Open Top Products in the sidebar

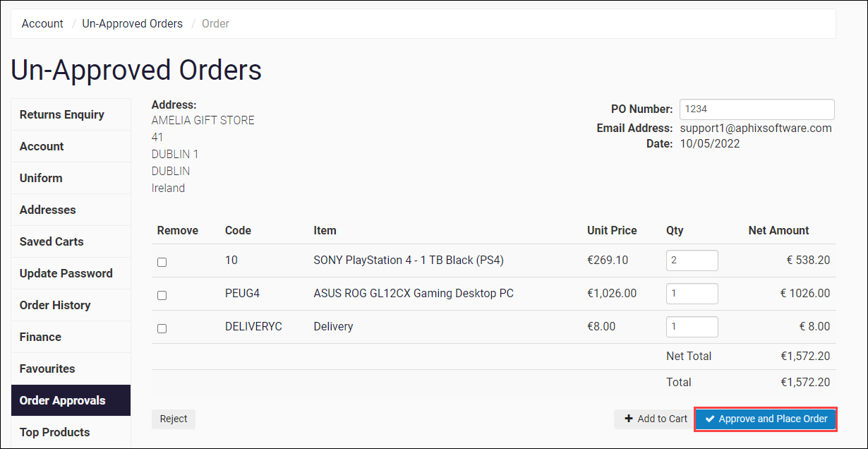(x=54, y=432)
